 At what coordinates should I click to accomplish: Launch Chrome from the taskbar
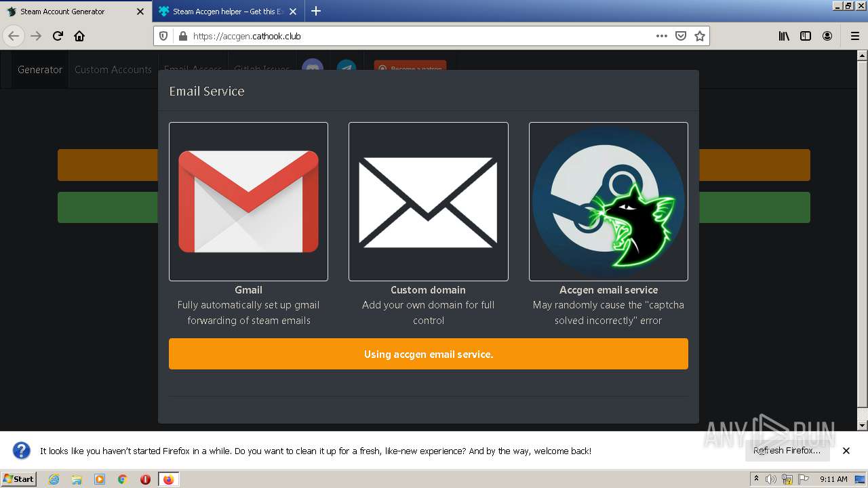(x=123, y=479)
